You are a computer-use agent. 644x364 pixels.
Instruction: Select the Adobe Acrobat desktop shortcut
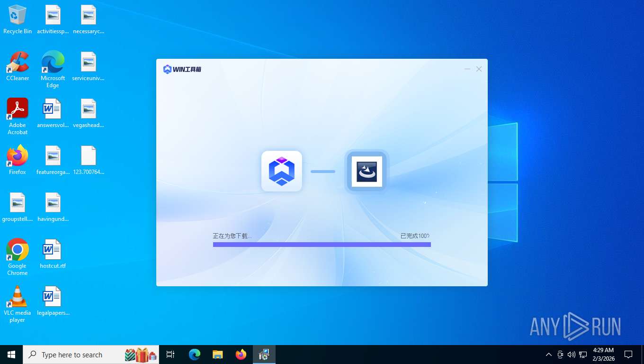(18, 117)
